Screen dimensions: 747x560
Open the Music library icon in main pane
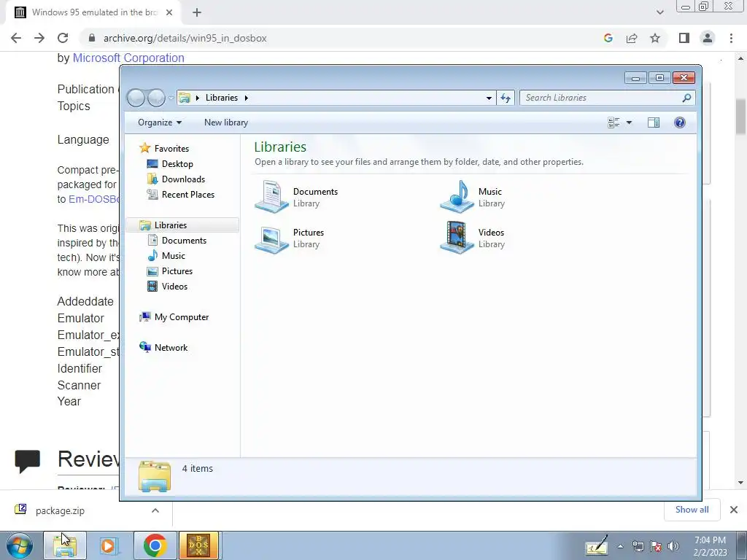click(x=457, y=196)
